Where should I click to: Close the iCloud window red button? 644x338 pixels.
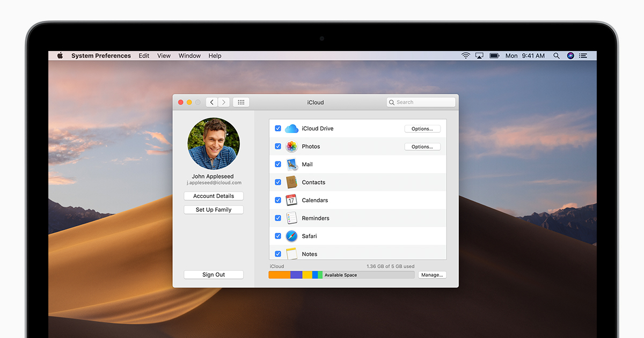(181, 102)
